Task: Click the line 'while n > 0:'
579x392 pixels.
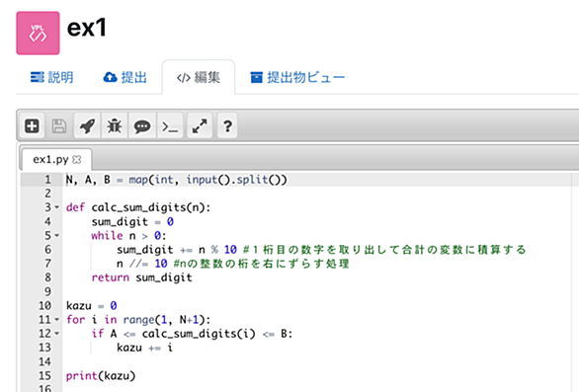Action: (128, 235)
